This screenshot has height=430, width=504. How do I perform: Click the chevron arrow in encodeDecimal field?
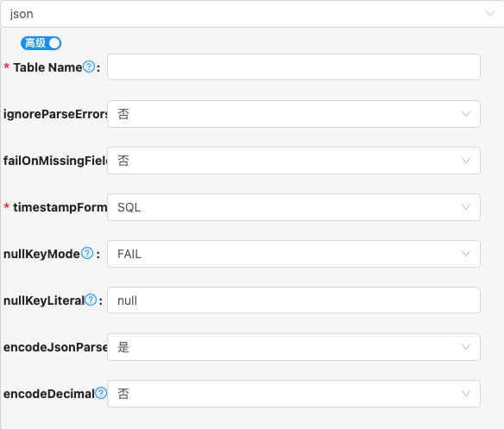466,394
